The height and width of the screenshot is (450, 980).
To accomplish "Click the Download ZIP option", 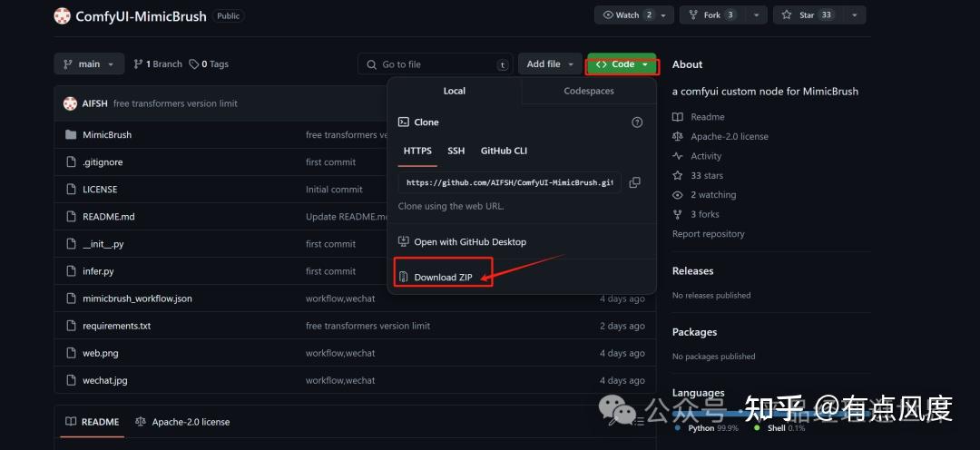I will pyautogui.click(x=443, y=277).
